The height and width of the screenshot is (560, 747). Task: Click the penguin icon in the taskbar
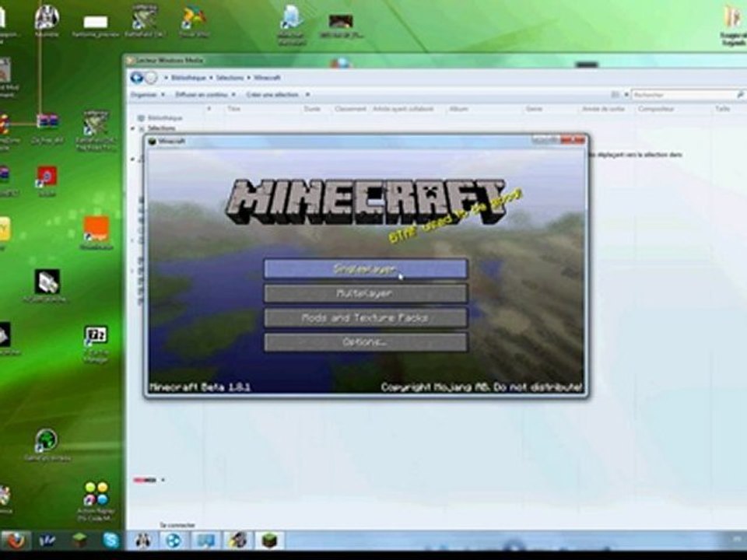[x=142, y=541]
